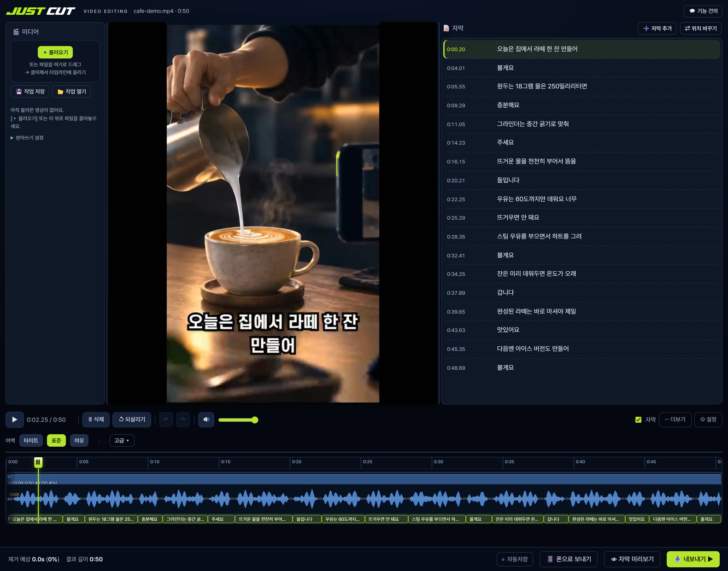Click timeline ruler at 0:35 mark
The image size is (728, 571).
[x=509, y=462]
